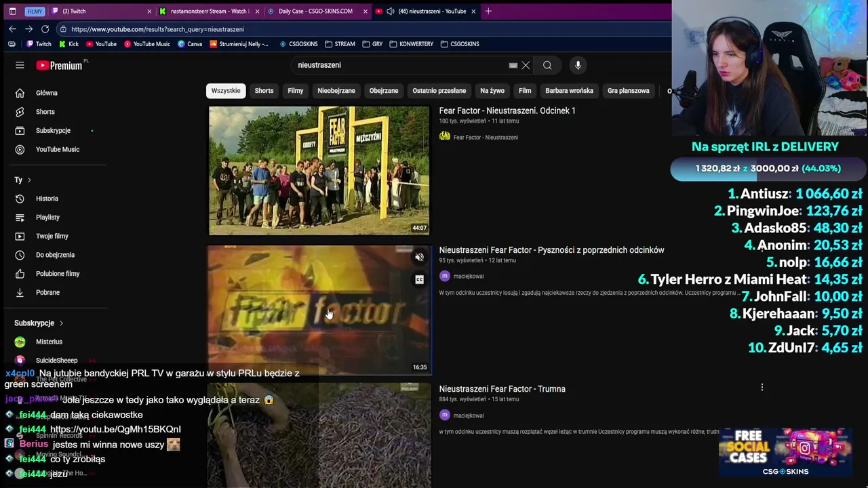Screen dimensions: 868x488
Task: Open three-dot menu for Trumna video
Action: point(762,387)
